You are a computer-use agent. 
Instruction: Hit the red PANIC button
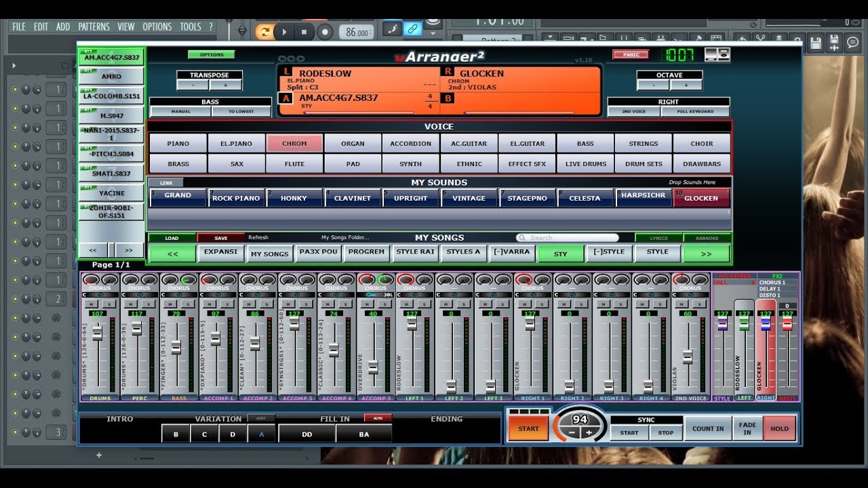(x=631, y=55)
